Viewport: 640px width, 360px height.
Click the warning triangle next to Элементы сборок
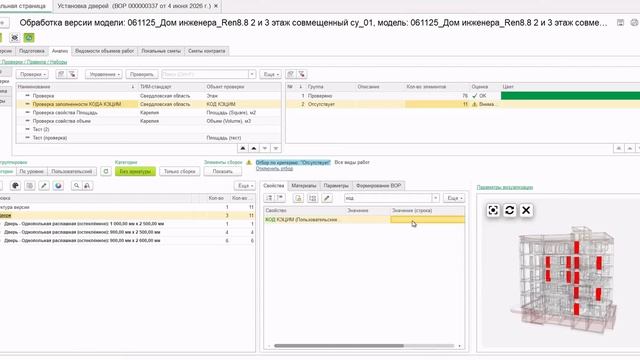249,162
